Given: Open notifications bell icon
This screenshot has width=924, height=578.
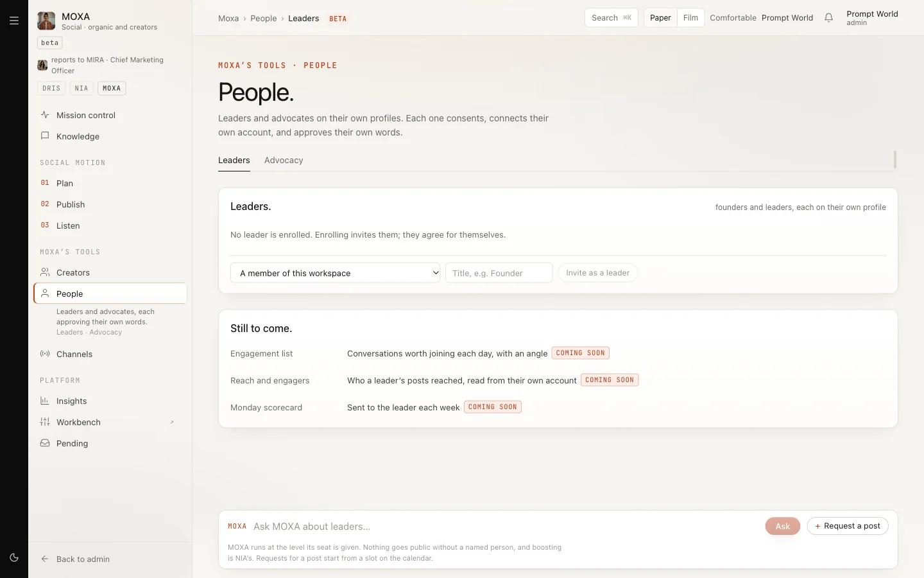Looking at the screenshot, I should [828, 18].
